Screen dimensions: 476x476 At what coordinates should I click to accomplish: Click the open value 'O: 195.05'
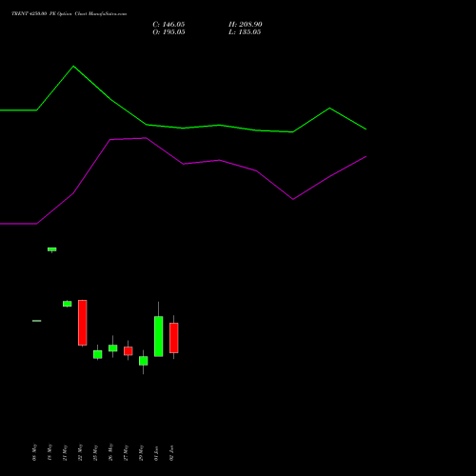tap(169, 32)
